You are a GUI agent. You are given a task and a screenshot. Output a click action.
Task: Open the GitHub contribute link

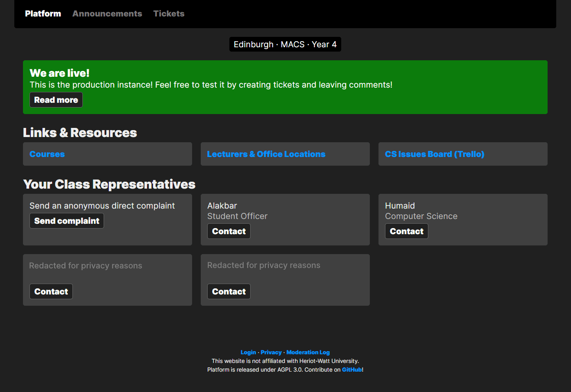pos(352,369)
